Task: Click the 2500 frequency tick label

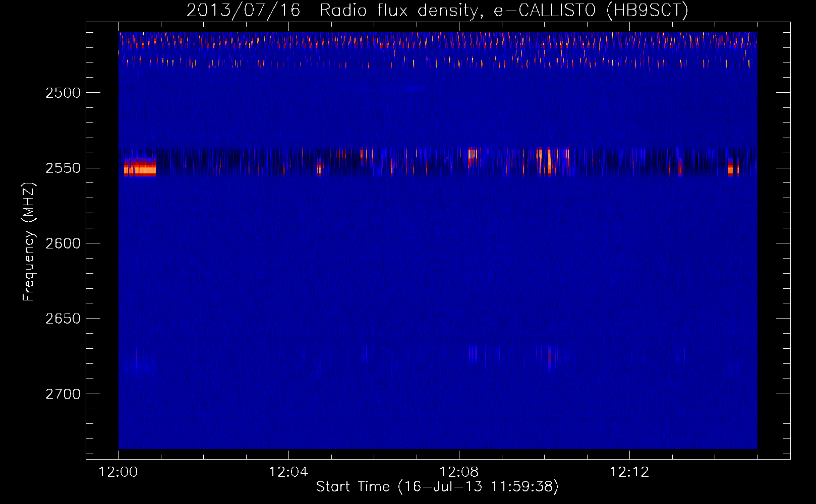Action: (63, 93)
